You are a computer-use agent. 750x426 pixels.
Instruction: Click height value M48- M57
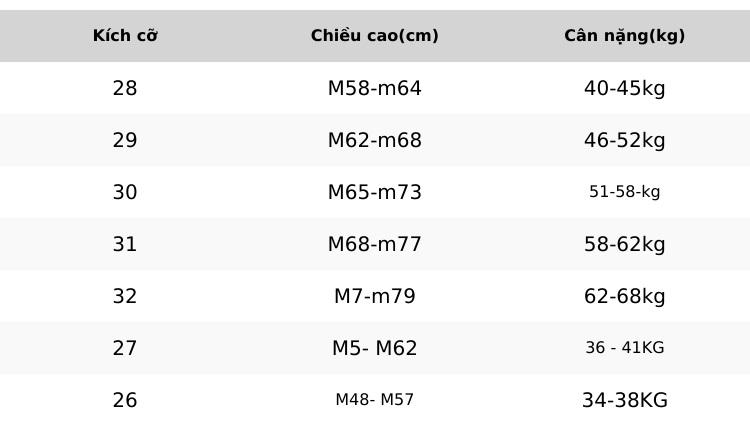coord(375,399)
